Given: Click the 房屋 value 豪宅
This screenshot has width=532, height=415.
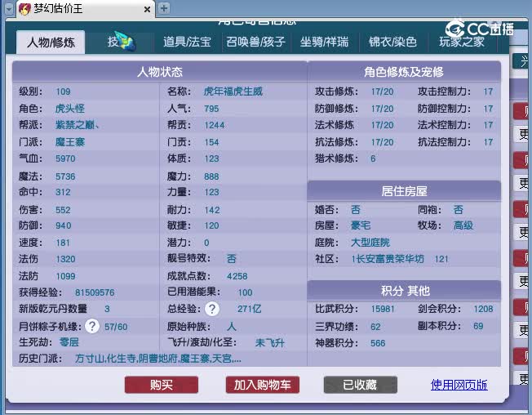Looking at the screenshot, I should 361,225.
